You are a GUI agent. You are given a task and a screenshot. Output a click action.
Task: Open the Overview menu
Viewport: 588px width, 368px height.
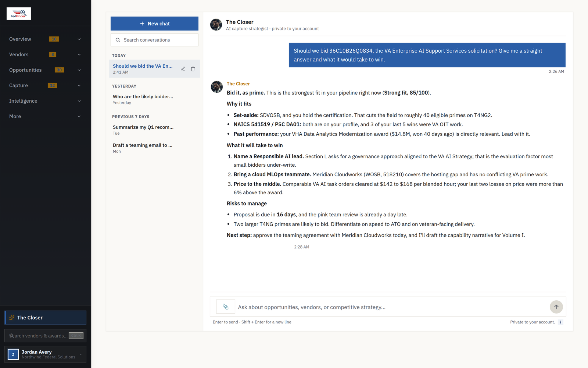[45, 39]
